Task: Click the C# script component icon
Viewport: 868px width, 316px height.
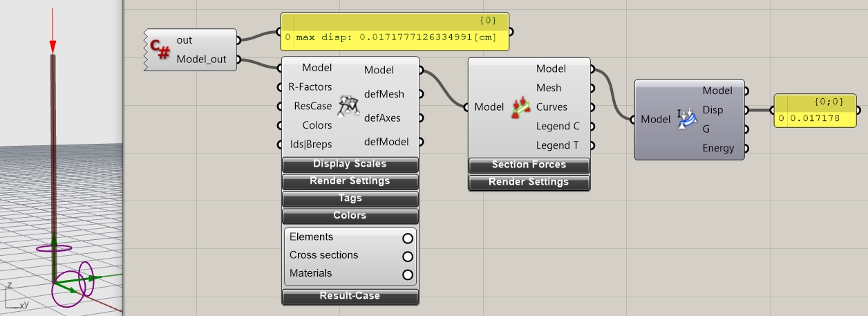Action: click(x=160, y=50)
